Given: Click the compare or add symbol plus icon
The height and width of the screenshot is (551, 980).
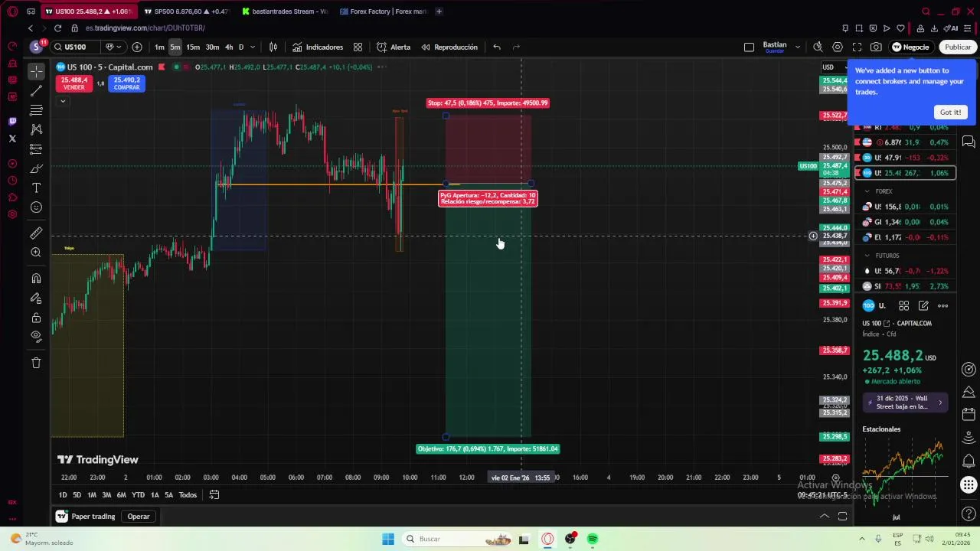Looking at the screenshot, I should coord(137,47).
